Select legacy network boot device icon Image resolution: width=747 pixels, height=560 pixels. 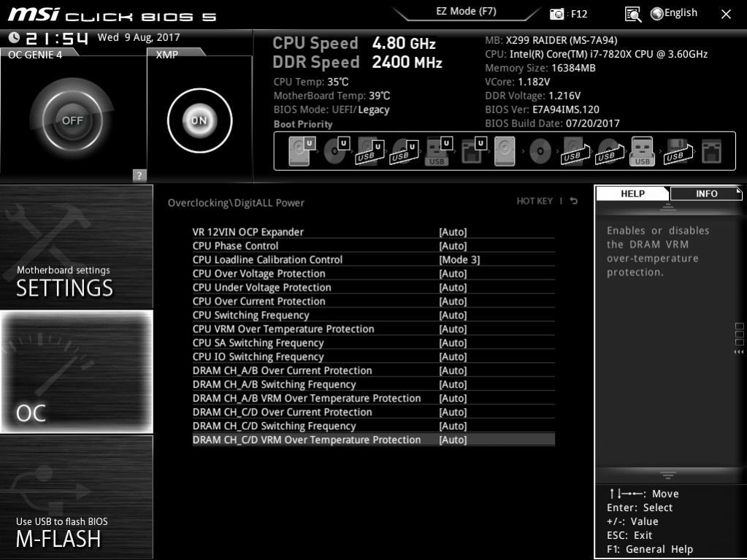(x=711, y=151)
